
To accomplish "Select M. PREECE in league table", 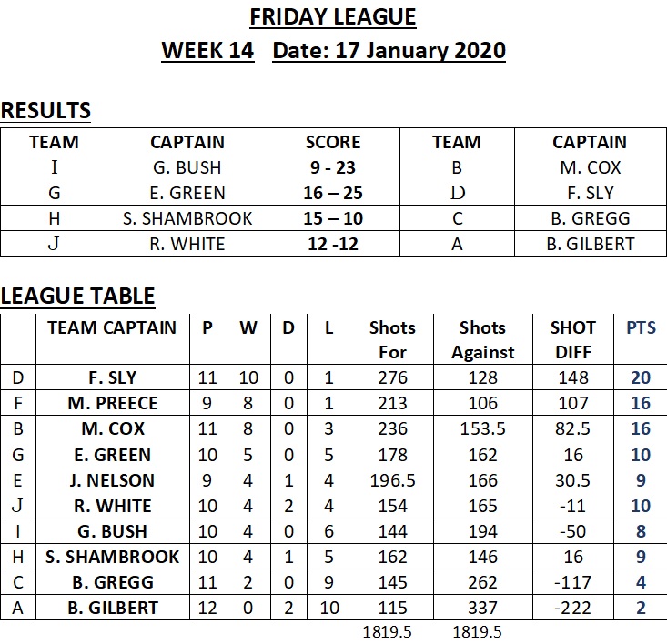I will (113, 403).
